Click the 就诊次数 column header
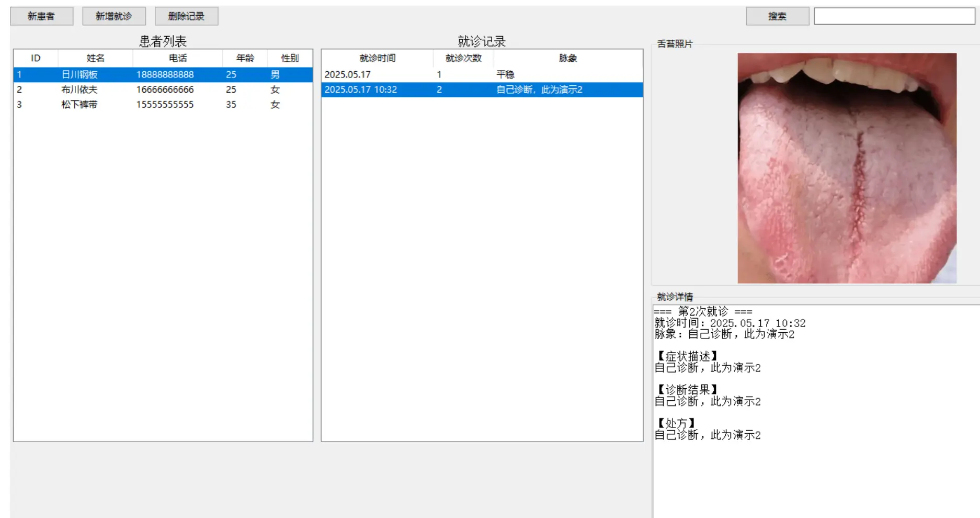The width and height of the screenshot is (980, 518). pyautogui.click(x=463, y=58)
